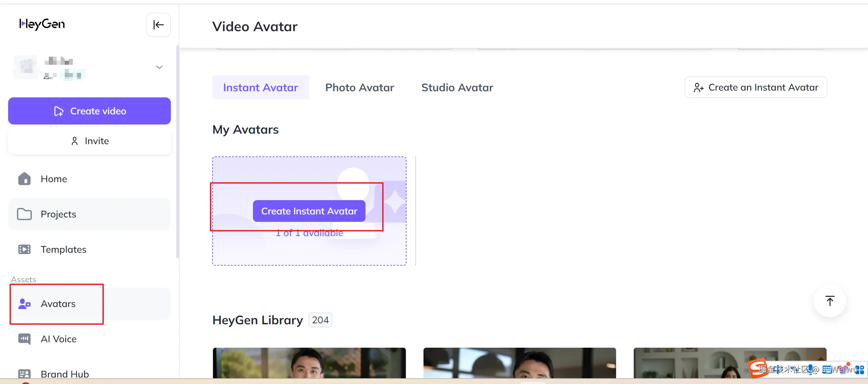Open the third HeyGen Library avatar thumbnail
Screen dimensions: 868x384
click(x=730, y=363)
